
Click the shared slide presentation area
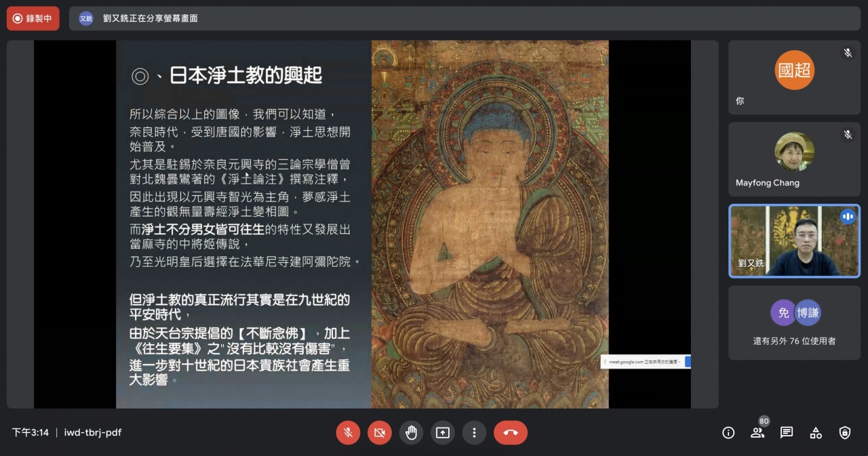362,224
